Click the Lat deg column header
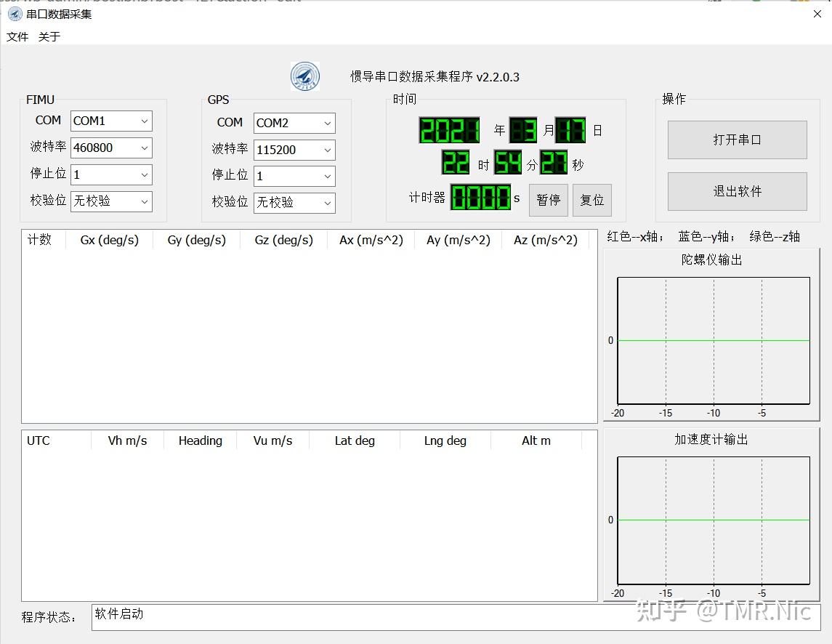 pyautogui.click(x=355, y=440)
